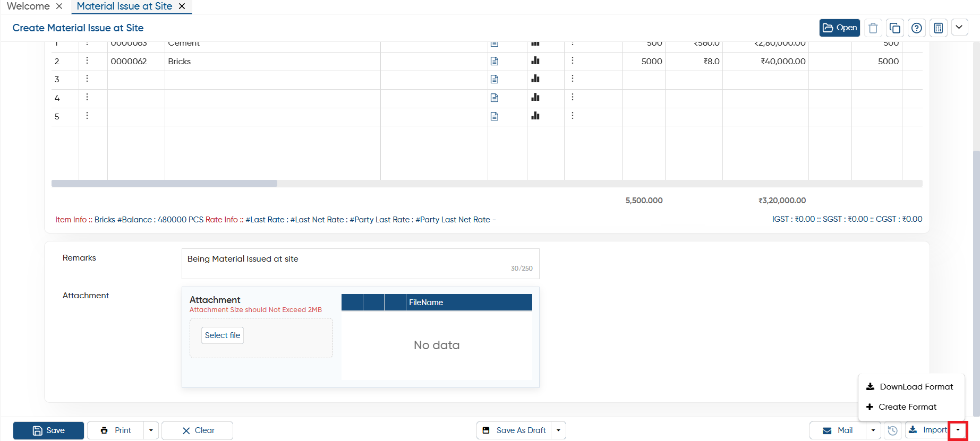Expand the Print options dropdown arrow
980x441 pixels.
tap(151, 430)
